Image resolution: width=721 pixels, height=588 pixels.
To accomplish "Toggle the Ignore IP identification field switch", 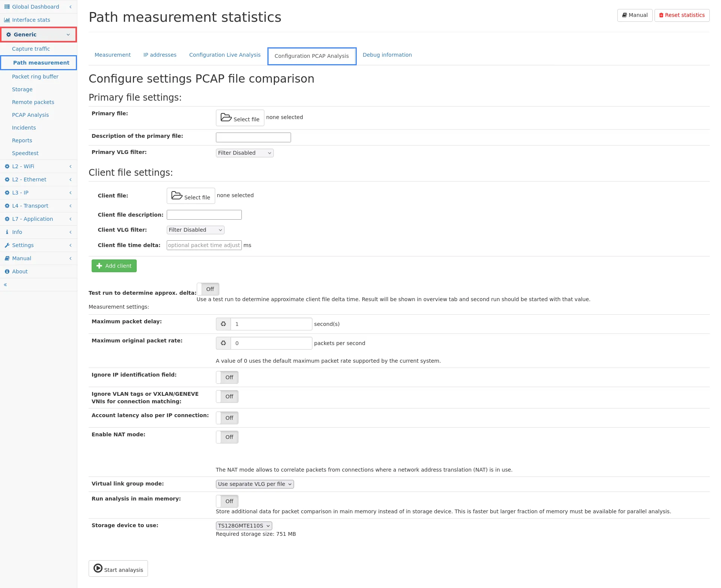I will coord(227,377).
